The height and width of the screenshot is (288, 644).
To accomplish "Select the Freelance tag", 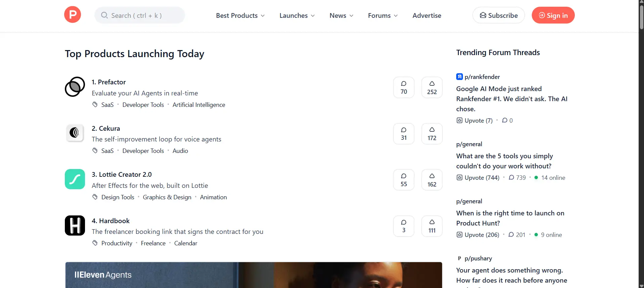I will (153, 243).
